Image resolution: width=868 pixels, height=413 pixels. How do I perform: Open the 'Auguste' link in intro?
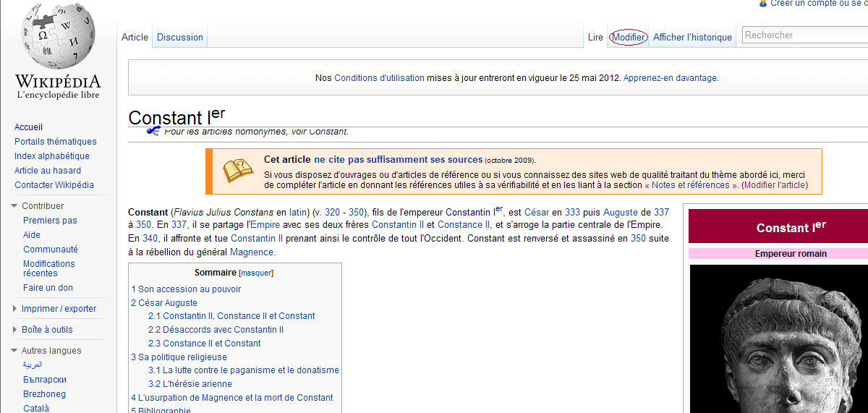[621, 213]
